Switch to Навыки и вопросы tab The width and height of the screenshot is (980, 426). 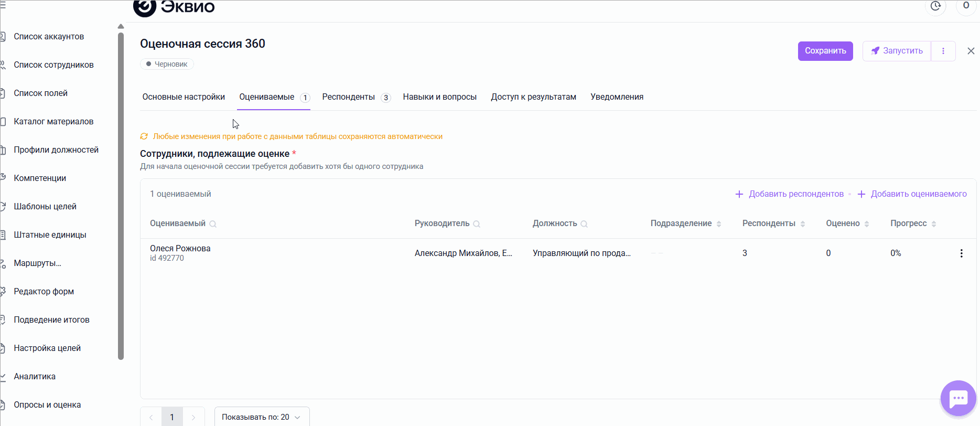coord(439,97)
